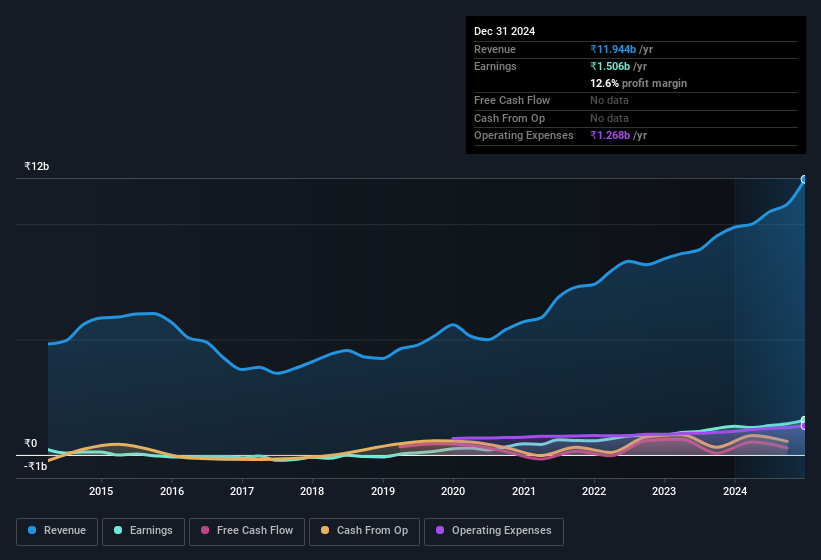Click the Operating Expenses tooltip row label
The width and height of the screenshot is (821, 560).
pyautogui.click(x=524, y=136)
